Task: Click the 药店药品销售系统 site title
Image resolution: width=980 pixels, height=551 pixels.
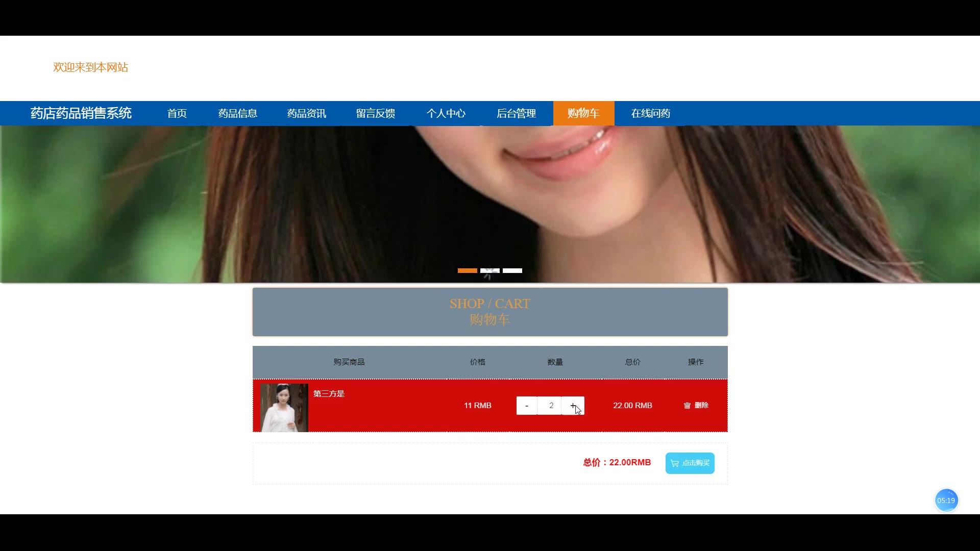Action: pos(81,113)
